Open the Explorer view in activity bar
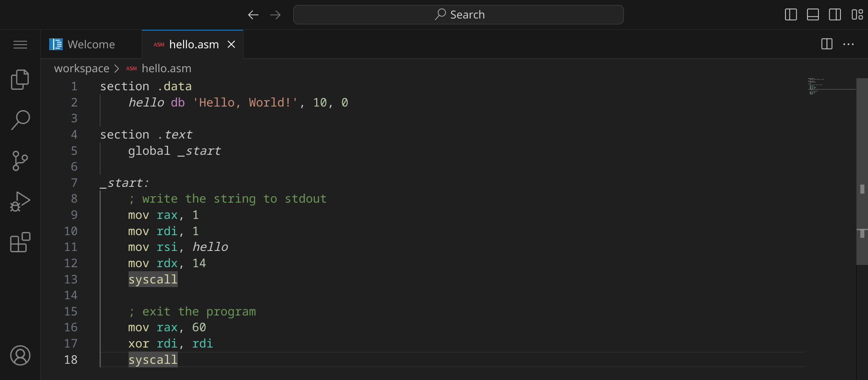This screenshot has width=868, height=380. [x=20, y=80]
